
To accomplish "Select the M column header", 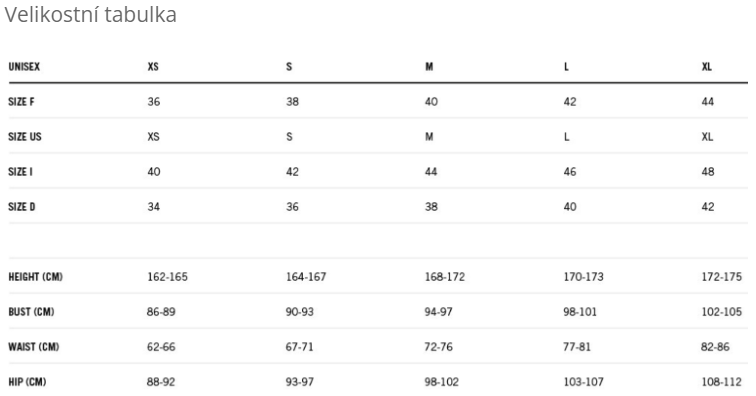I will click(429, 67).
